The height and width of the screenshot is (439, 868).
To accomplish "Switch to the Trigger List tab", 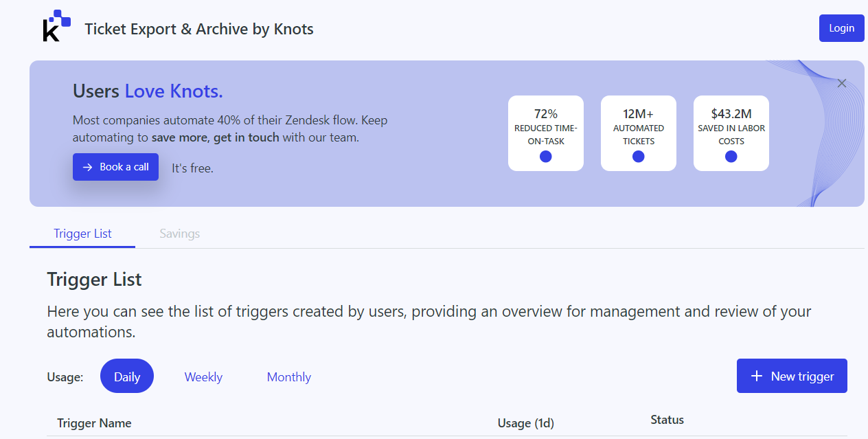I will point(82,234).
